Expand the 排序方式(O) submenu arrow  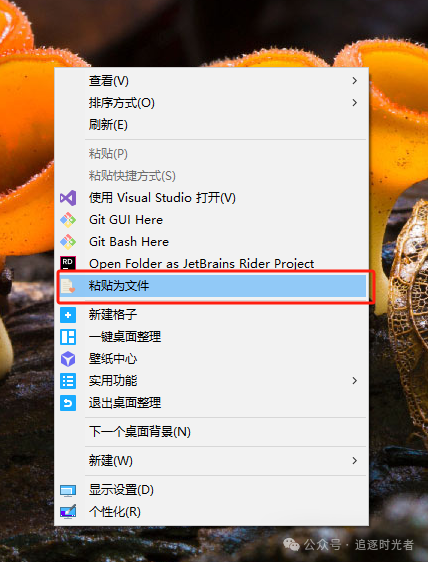tap(355, 103)
